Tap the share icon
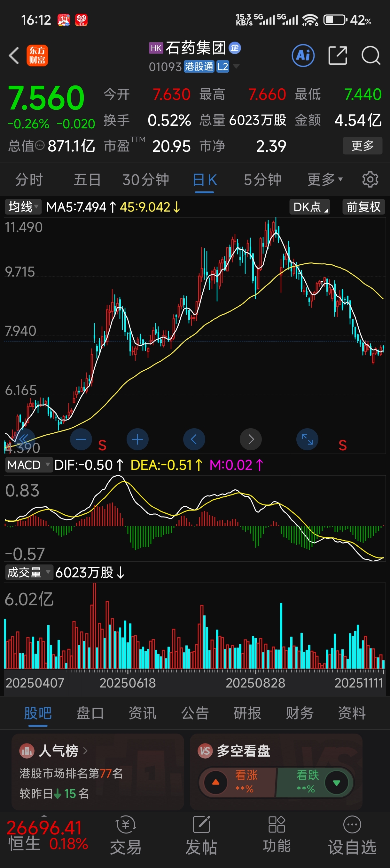The image size is (390, 868). 338,55
